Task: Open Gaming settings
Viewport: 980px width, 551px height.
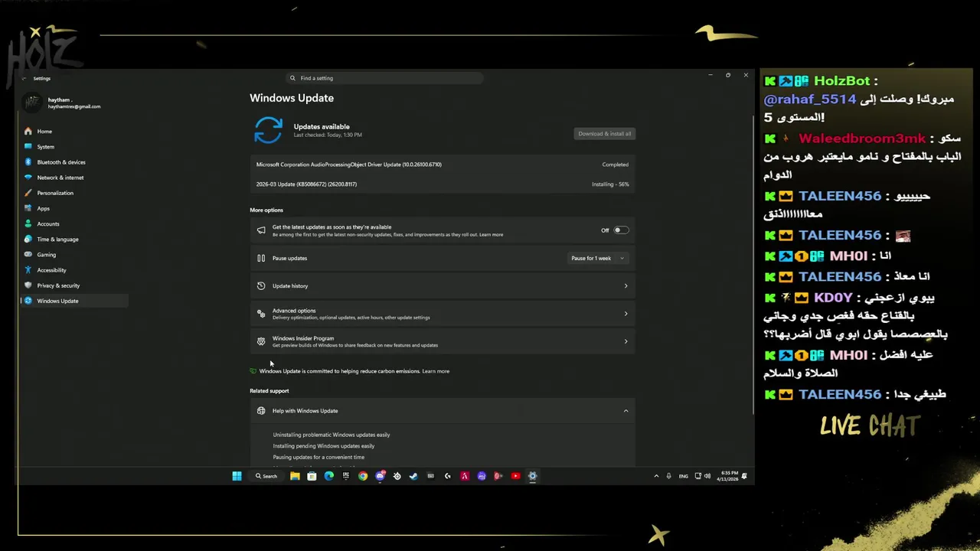Action: click(74, 254)
